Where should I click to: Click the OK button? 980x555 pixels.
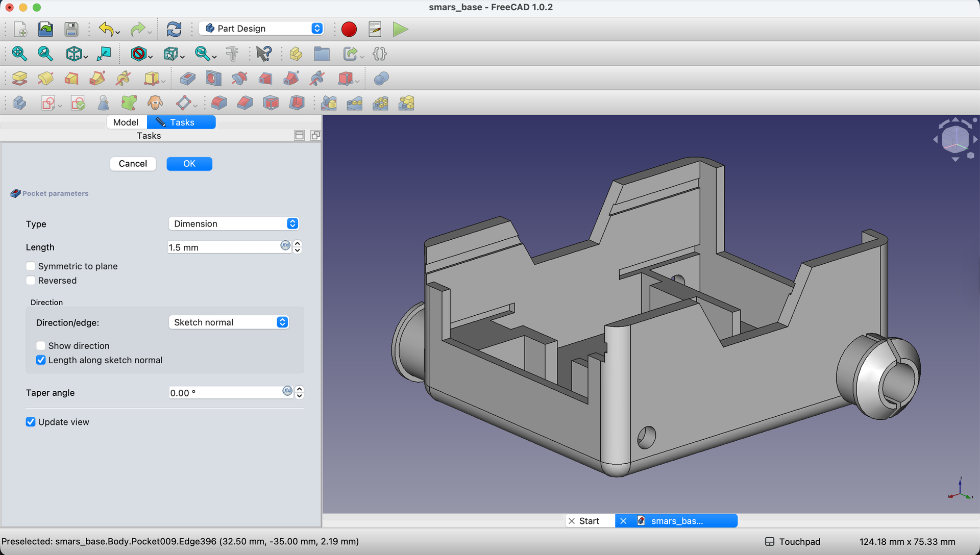[189, 164]
